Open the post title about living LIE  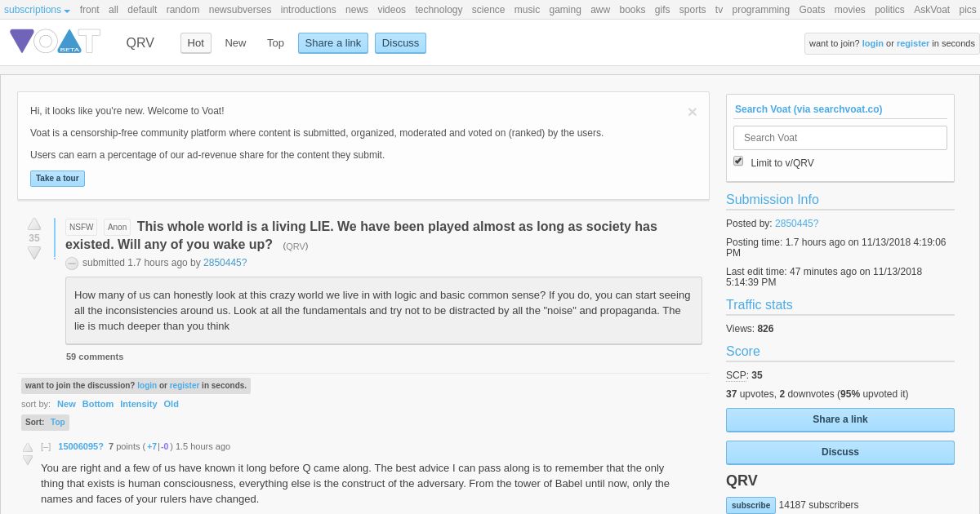point(361,235)
